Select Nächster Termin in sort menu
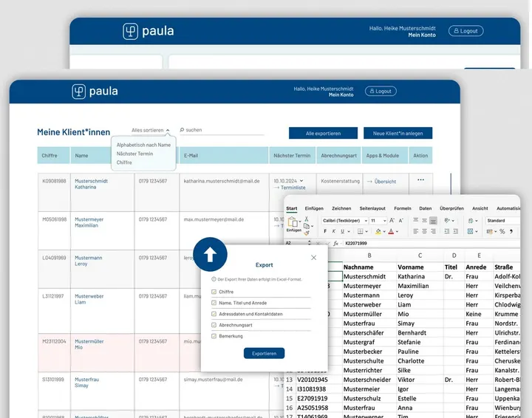Viewport: 532px width, 418px height. (x=134, y=154)
